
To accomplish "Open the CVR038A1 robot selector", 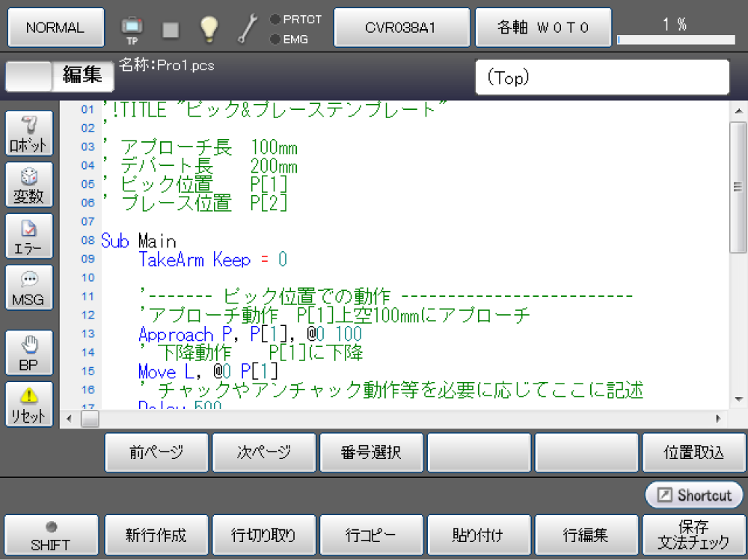I will pos(401,28).
